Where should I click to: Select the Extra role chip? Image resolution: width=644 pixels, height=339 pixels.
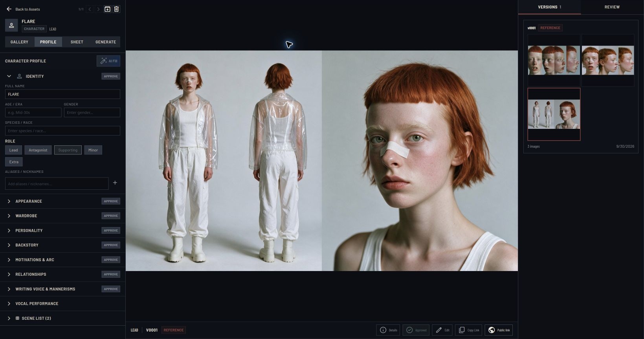coord(14,162)
